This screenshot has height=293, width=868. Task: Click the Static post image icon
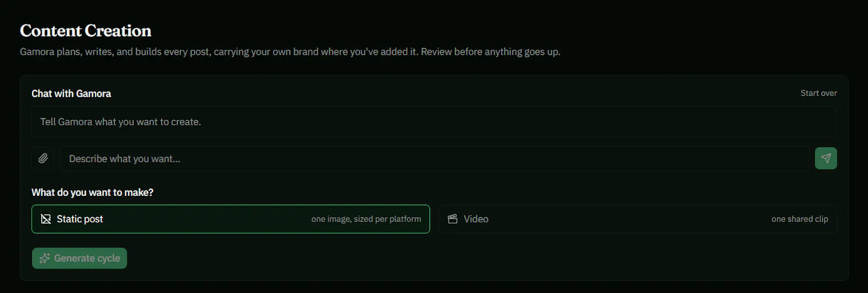pyautogui.click(x=46, y=219)
